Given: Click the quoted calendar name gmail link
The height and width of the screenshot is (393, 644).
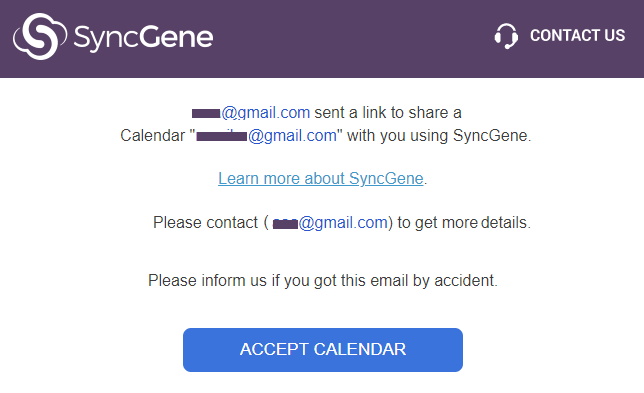Looking at the screenshot, I should (267, 136).
